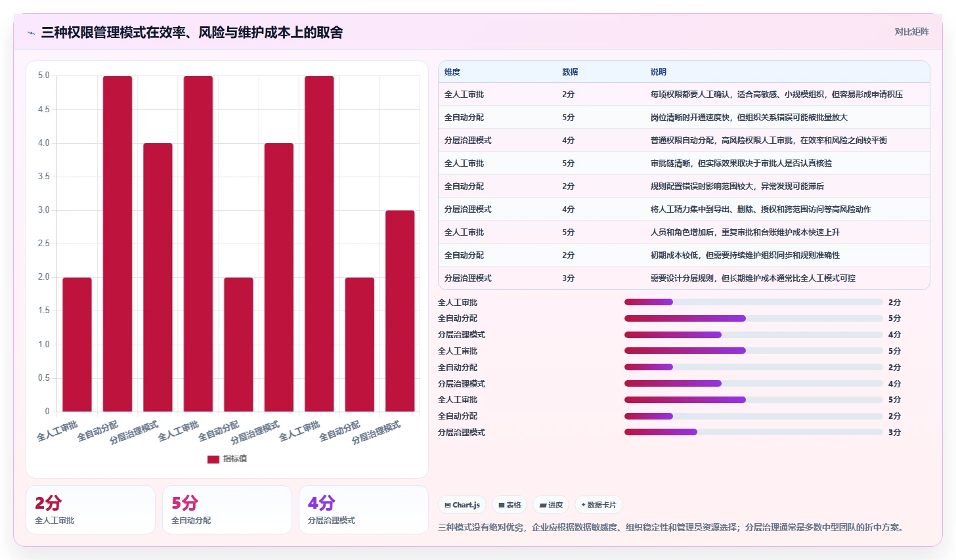The height and width of the screenshot is (560, 956).
Task: Click the 0.5 y-axis label
Action: click(x=43, y=378)
